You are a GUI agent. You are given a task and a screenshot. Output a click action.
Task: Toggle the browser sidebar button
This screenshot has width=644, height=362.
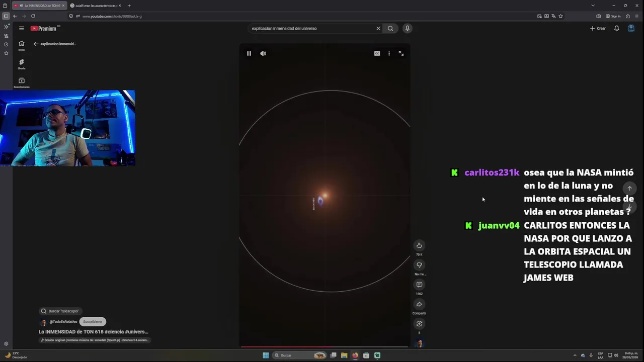6,16
